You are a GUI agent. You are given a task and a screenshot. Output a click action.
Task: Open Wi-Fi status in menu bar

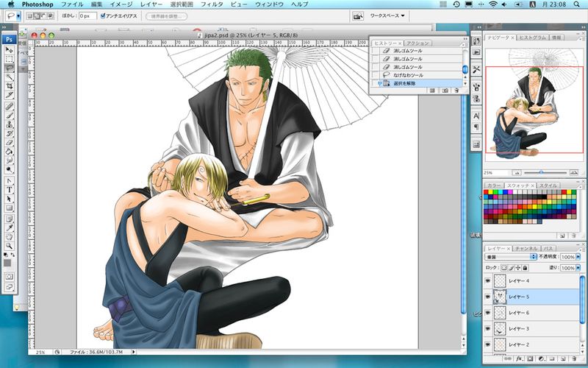click(x=493, y=4)
